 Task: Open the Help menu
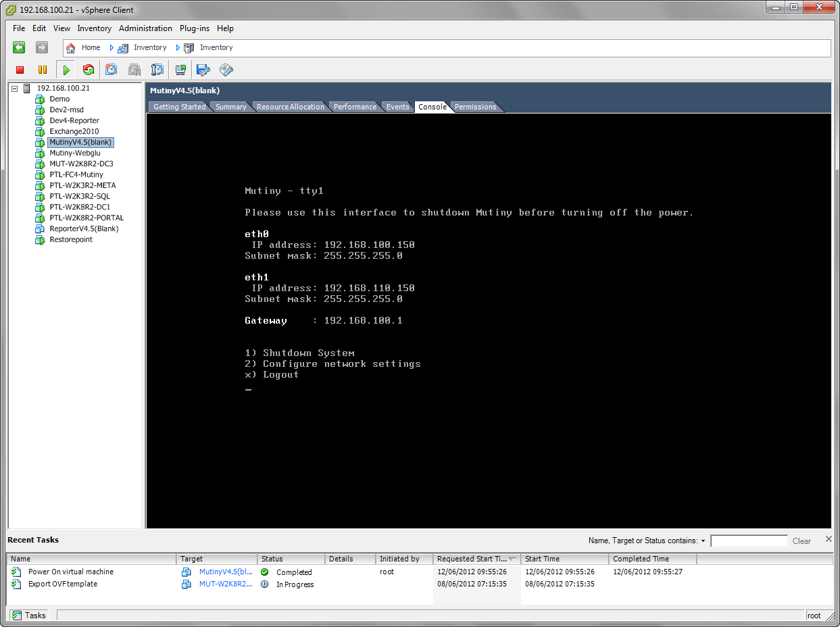click(x=225, y=28)
